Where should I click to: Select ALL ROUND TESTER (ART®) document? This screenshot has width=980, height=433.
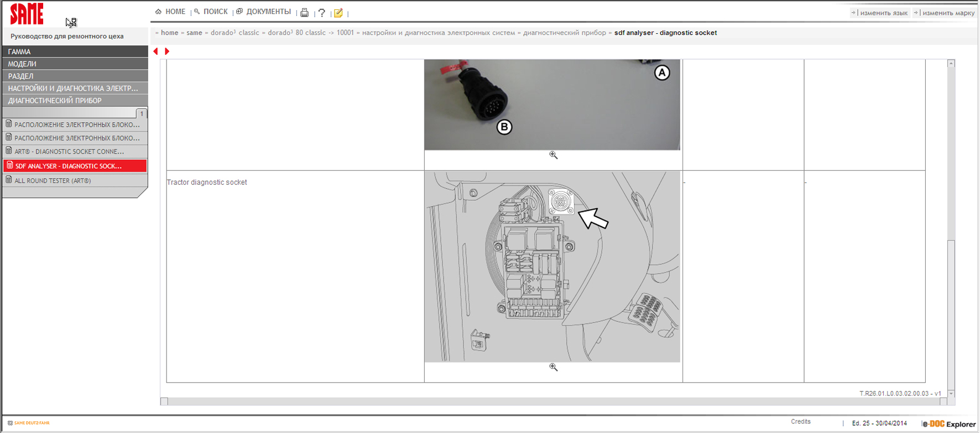tap(53, 180)
